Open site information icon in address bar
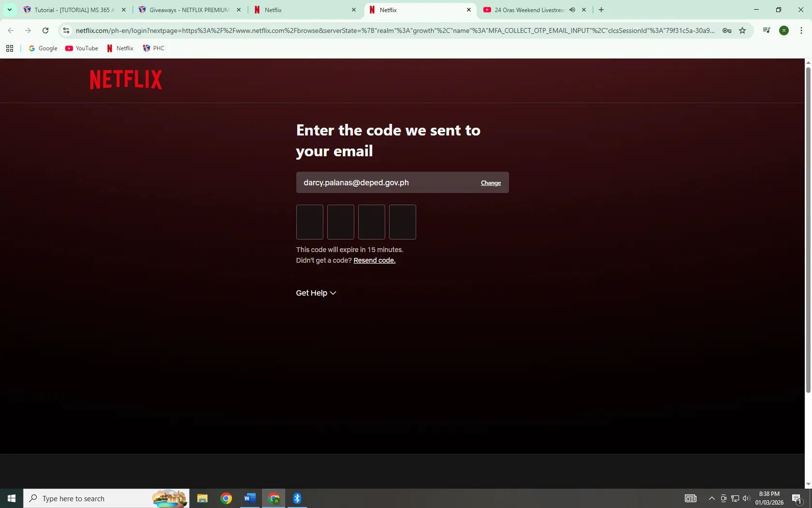Screen dimensions: 812x508 click(x=66, y=30)
